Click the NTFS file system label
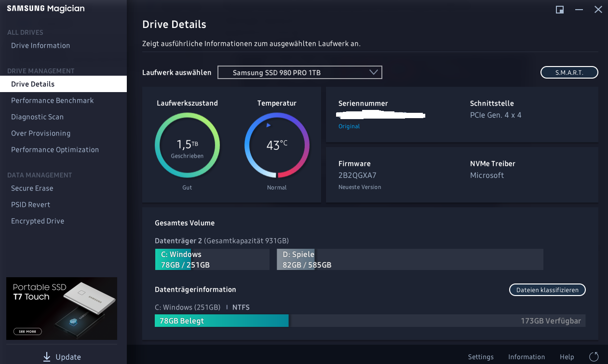The height and width of the screenshot is (364, 608). [241, 307]
